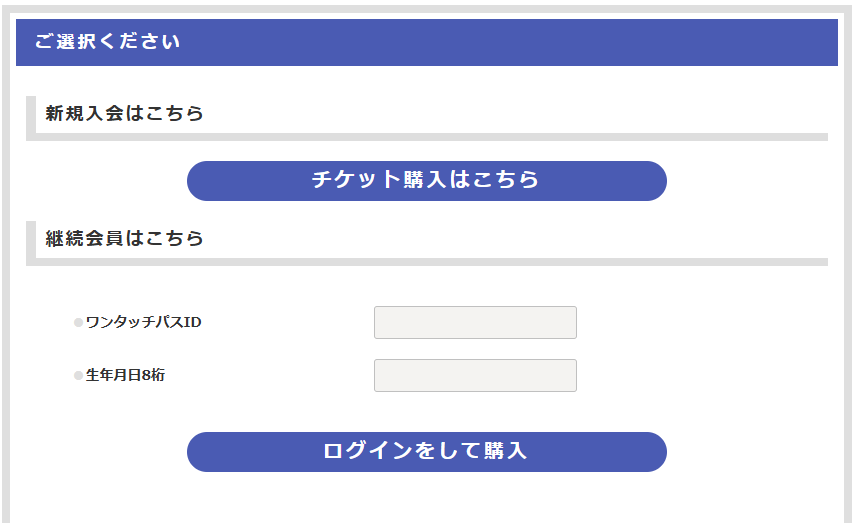Click the ご選択ください header title

point(107,42)
